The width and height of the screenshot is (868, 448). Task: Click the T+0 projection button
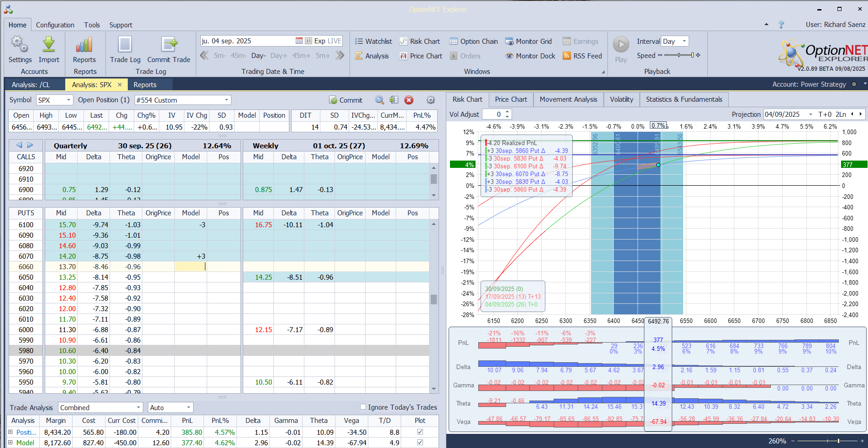pyautogui.click(x=825, y=115)
